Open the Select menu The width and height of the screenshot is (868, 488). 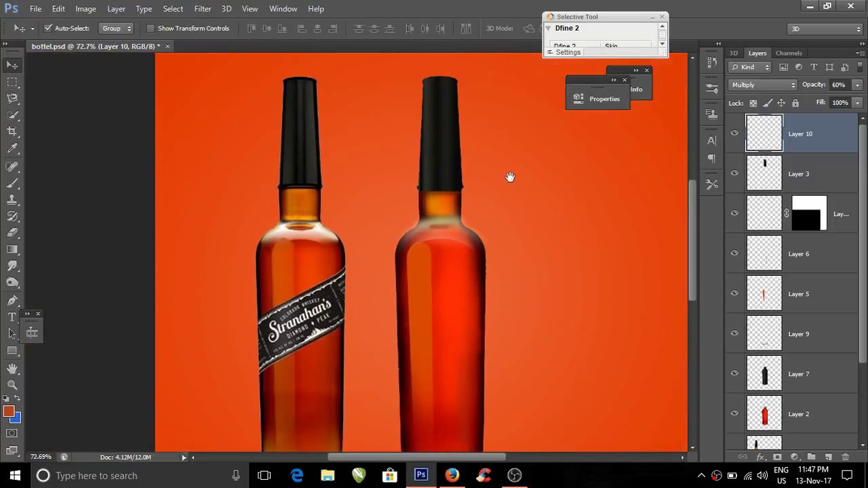[x=173, y=9]
